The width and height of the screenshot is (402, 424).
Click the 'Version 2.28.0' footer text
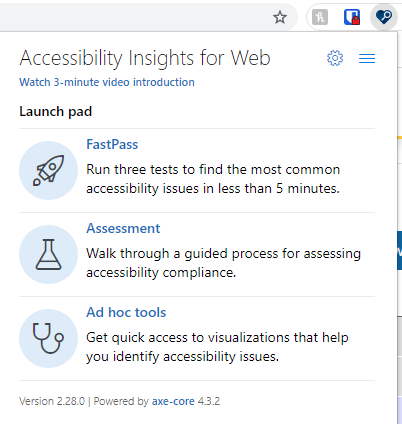(x=52, y=401)
